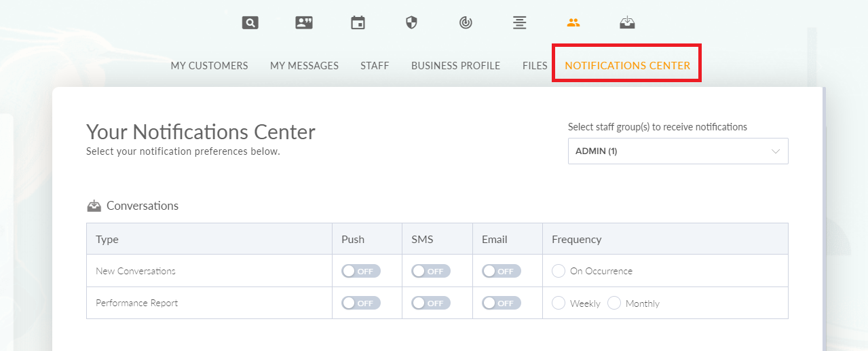
Task: Choose the On Occurrence radio option
Action: pyautogui.click(x=559, y=271)
